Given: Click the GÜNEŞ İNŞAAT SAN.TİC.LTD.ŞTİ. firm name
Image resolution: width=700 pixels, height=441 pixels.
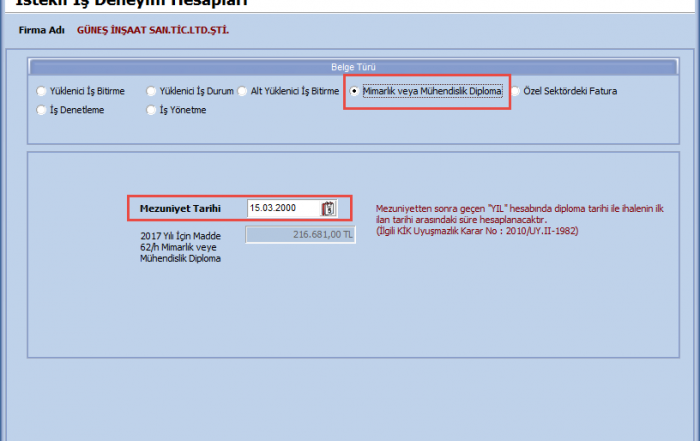Looking at the screenshot, I should 153,31.
